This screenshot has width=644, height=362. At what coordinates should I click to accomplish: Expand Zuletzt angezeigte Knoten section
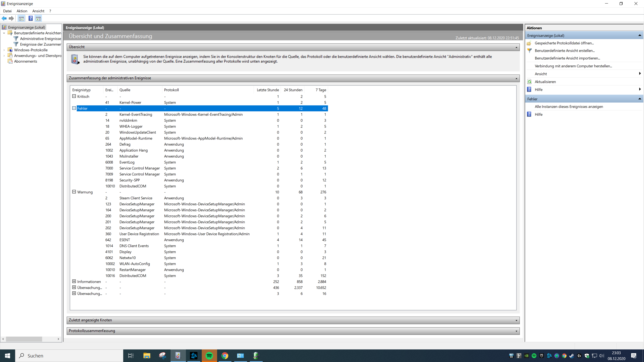click(516, 320)
